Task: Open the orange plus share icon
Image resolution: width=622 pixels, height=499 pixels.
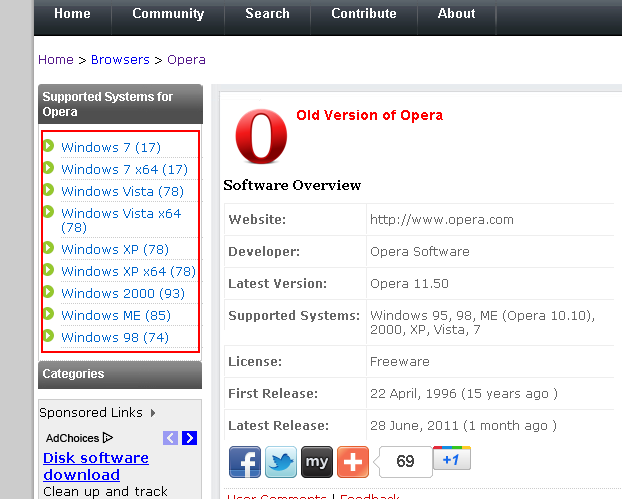Action: [x=353, y=462]
